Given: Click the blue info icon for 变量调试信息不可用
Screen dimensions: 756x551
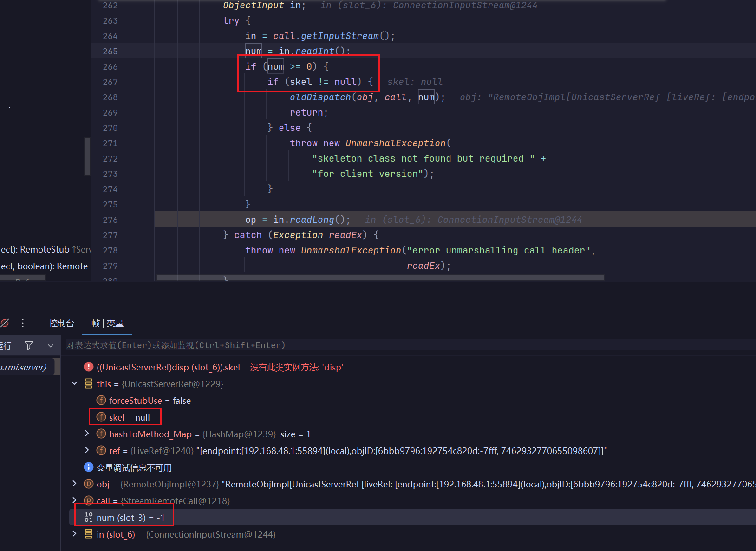Looking at the screenshot, I should pyautogui.click(x=89, y=467).
